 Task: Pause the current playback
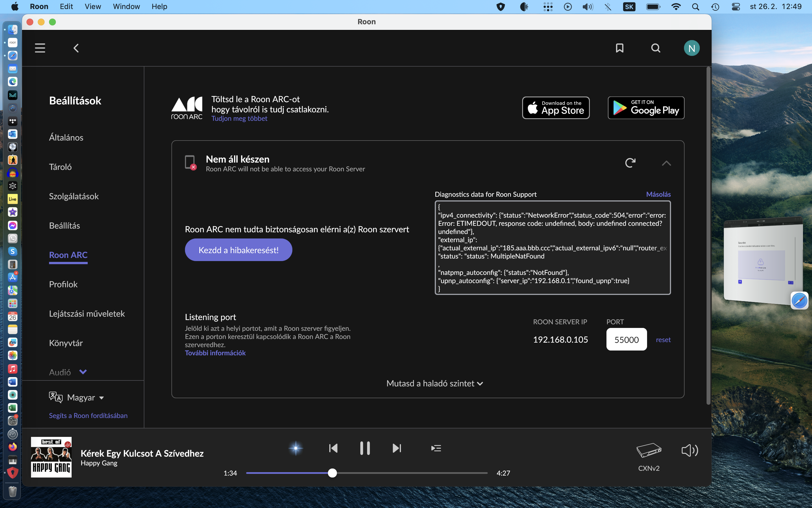coord(365,448)
